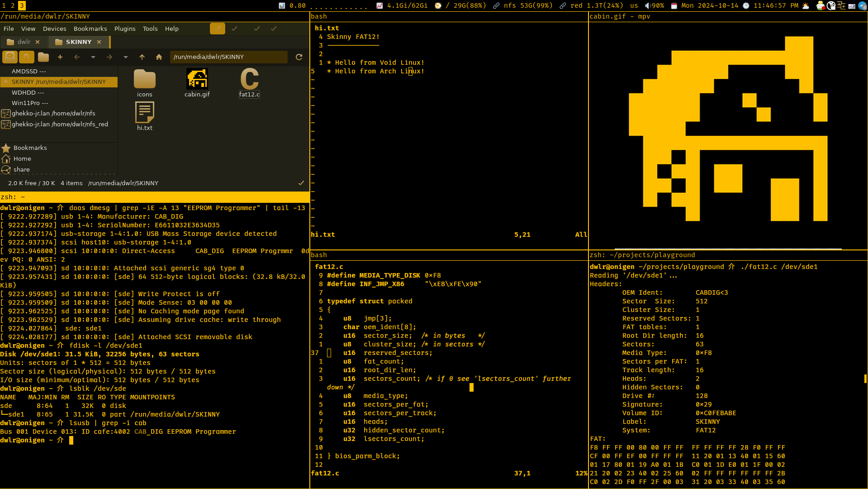Click status bar check mark icon

[x=301, y=183]
